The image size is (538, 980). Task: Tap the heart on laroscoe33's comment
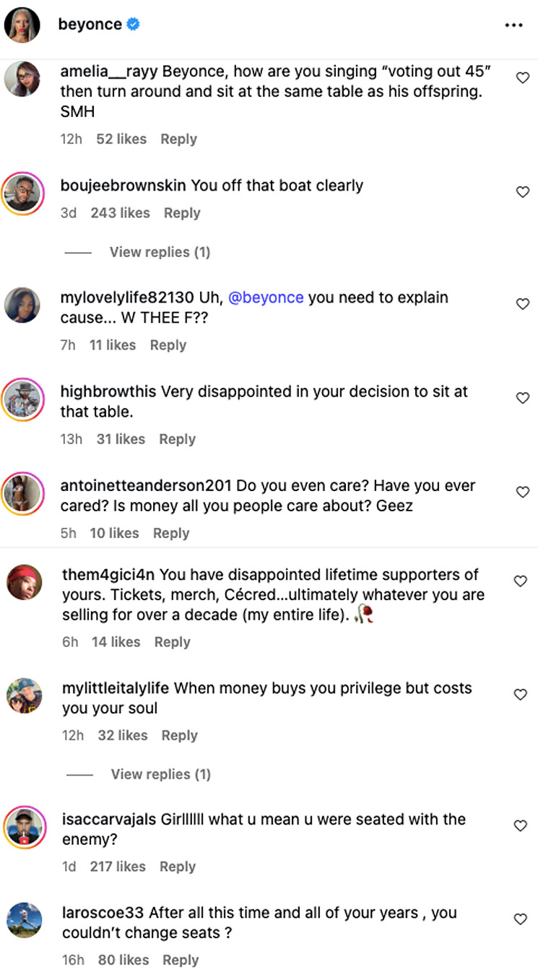coord(521,919)
